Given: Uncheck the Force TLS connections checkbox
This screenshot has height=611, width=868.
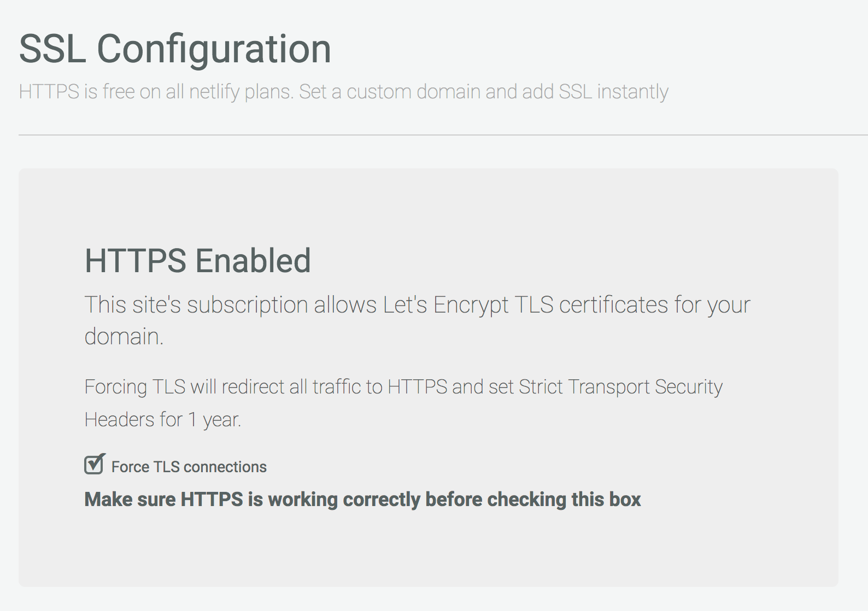Looking at the screenshot, I should (x=94, y=465).
